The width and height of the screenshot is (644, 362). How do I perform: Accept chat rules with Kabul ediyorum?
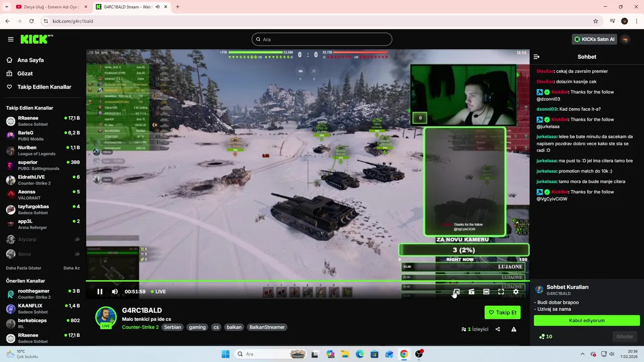point(587,320)
